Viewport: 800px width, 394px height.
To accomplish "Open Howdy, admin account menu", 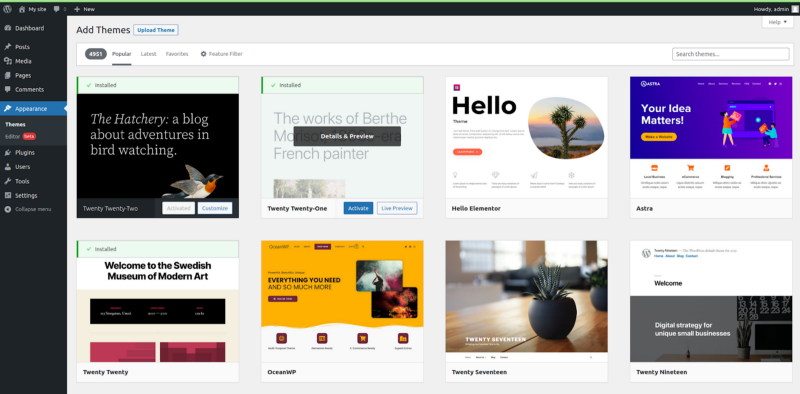I will point(776,9).
